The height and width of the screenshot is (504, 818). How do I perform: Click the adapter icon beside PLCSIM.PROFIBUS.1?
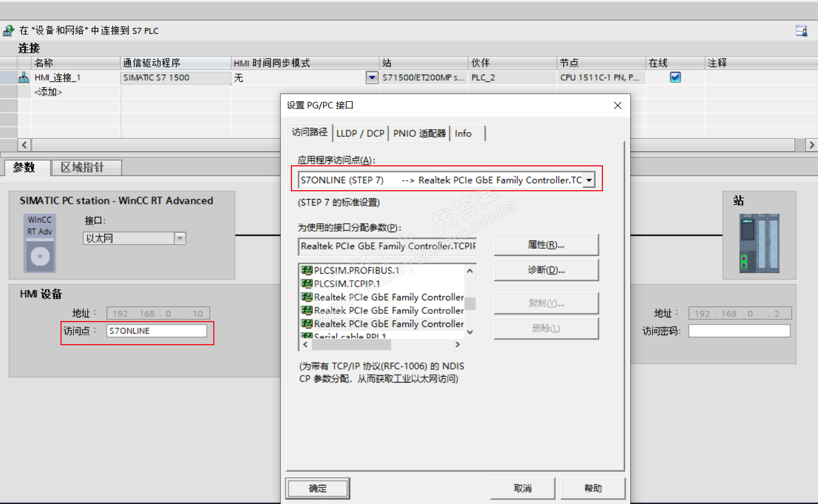tap(307, 270)
